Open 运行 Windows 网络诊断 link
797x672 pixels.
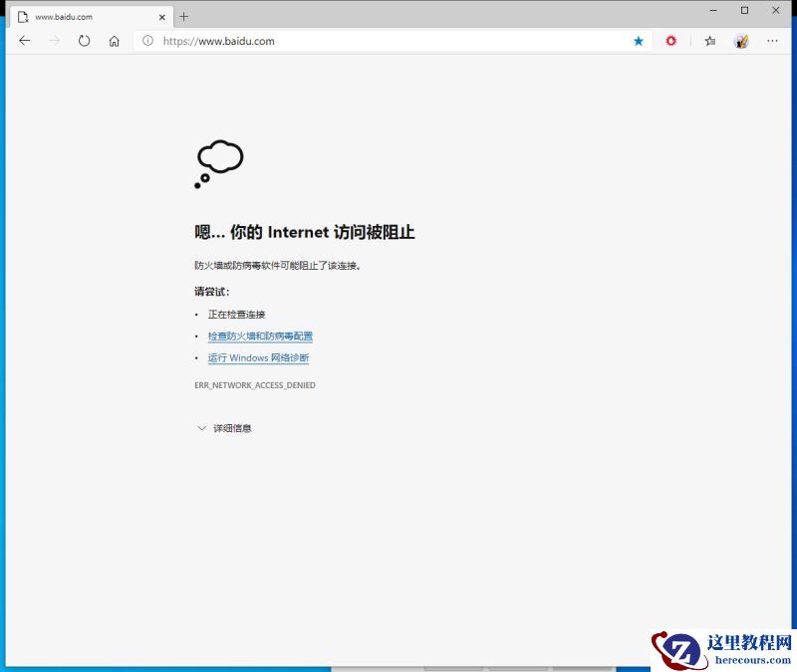258,357
